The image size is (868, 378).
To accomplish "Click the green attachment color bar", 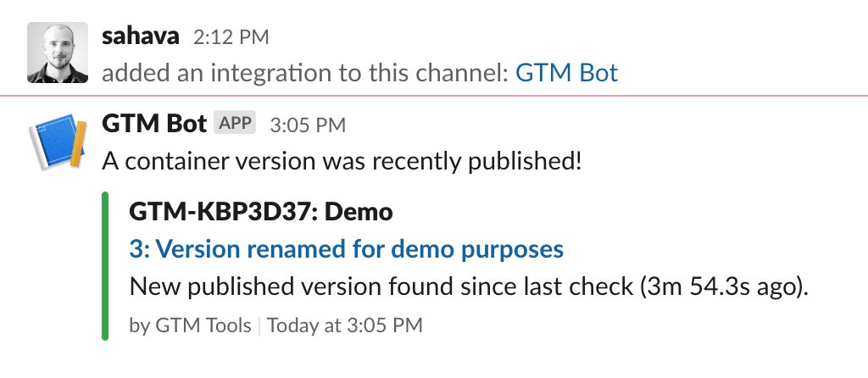I will [x=105, y=265].
